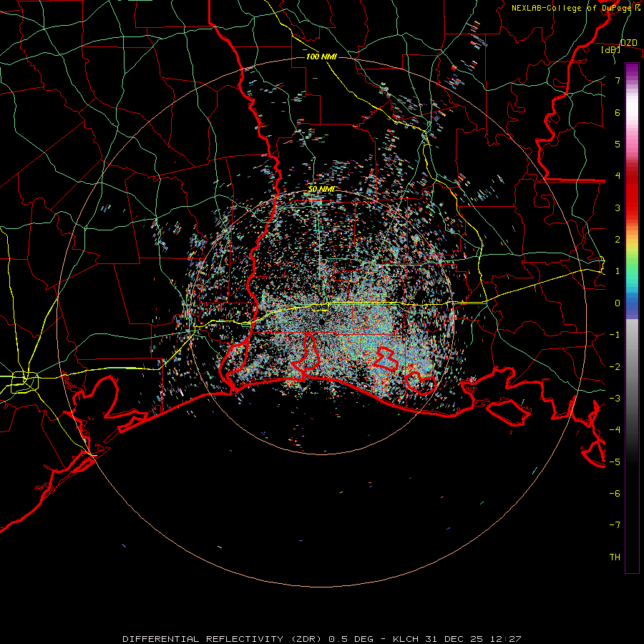
Task: Click the red band of the ZDR color bar
Action: coord(632,193)
